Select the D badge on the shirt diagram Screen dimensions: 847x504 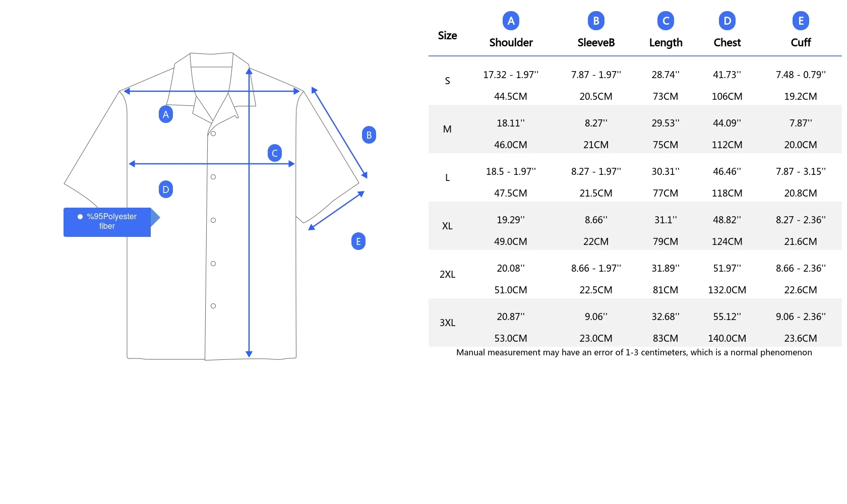[166, 190]
